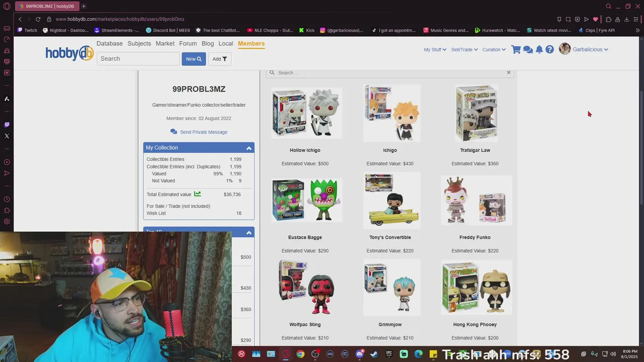Open the browser downloads icon
This screenshot has height=362, width=644.
coord(626,19)
